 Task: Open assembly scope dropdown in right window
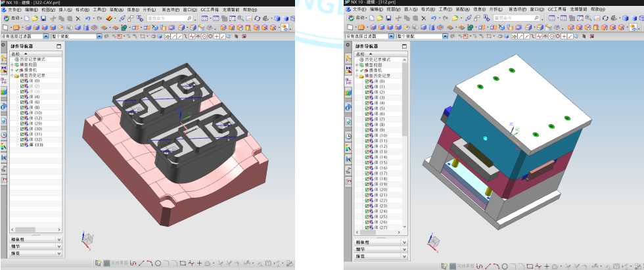(446, 36)
